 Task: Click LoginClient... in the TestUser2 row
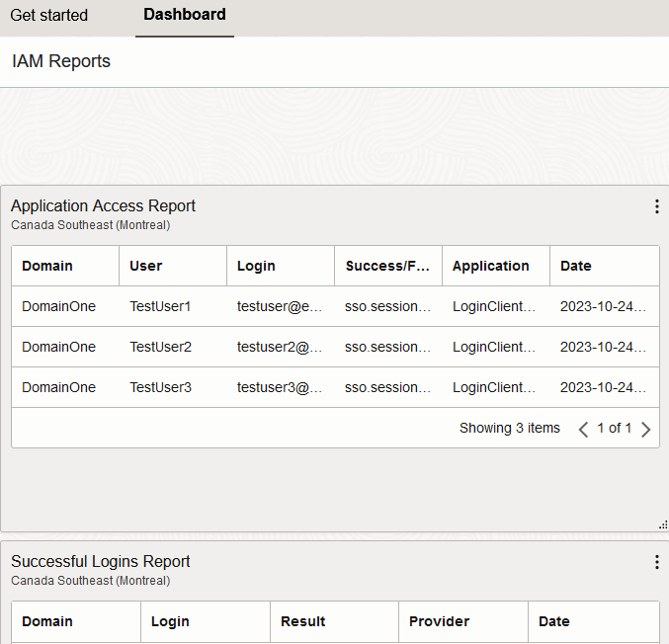pyautogui.click(x=494, y=347)
